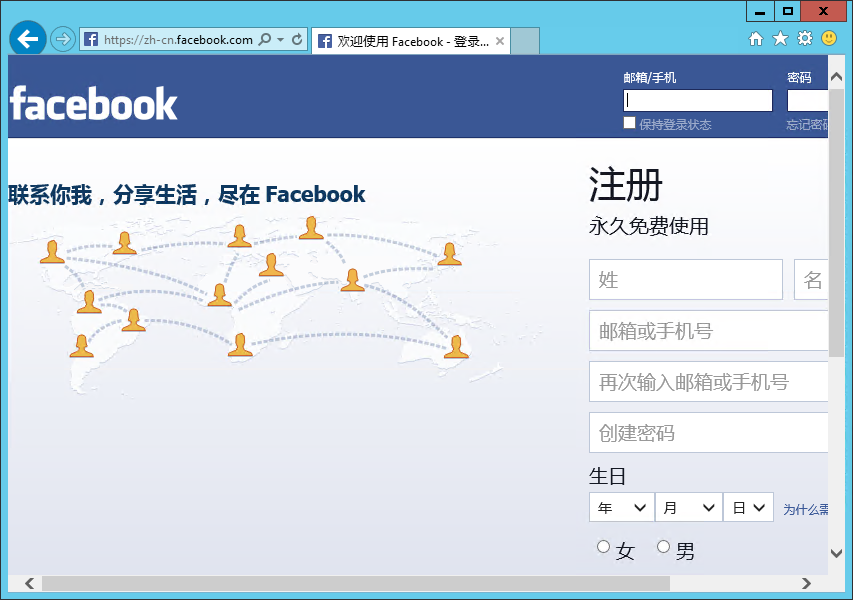Click the 忘记密码 link

[807, 125]
